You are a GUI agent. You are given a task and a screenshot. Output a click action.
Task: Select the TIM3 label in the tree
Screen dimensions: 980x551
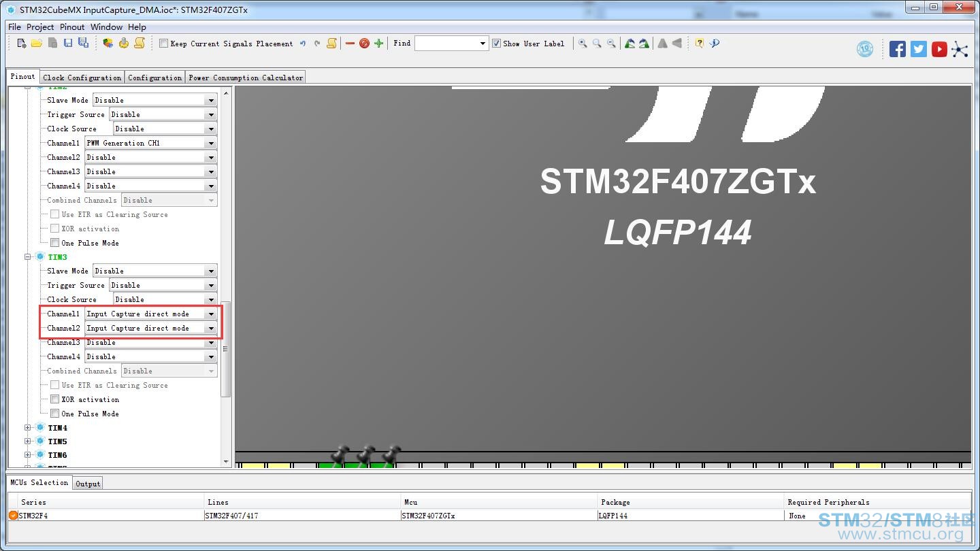(x=58, y=257)
